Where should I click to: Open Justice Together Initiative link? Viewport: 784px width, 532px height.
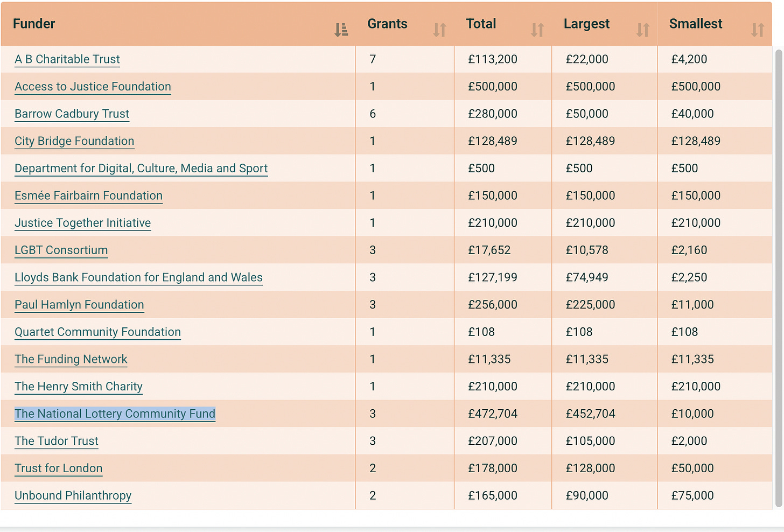pyautogui.click(x=82, y=223)
